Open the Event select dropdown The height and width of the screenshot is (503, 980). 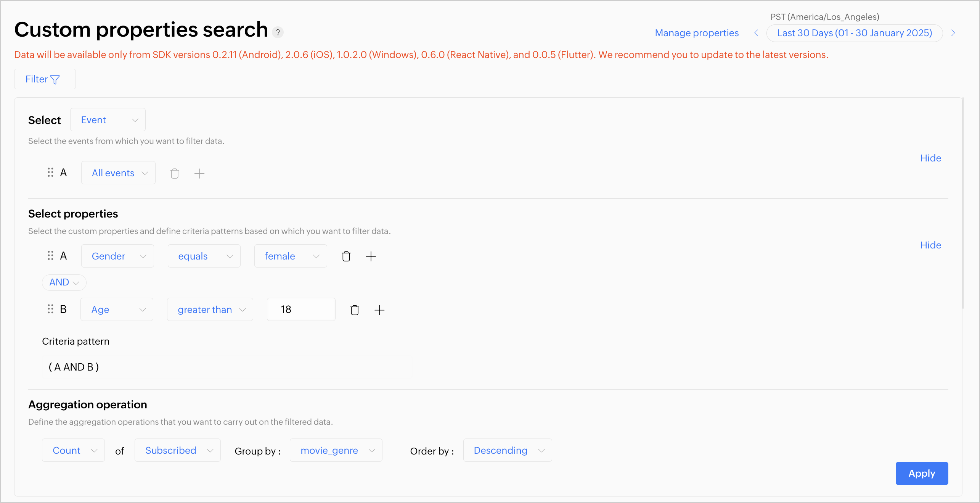coord(108,120)
